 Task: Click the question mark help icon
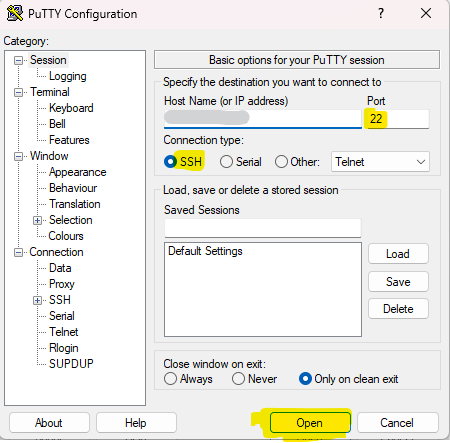pos(381,13)
